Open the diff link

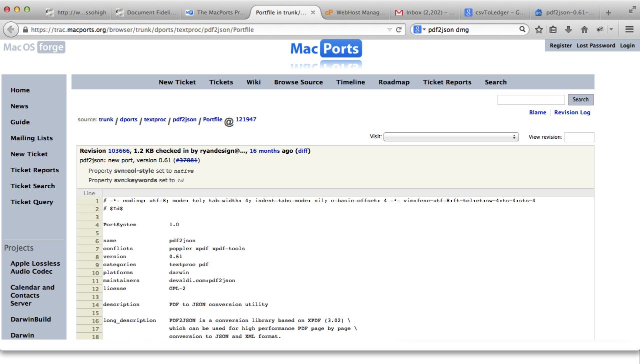303,150
